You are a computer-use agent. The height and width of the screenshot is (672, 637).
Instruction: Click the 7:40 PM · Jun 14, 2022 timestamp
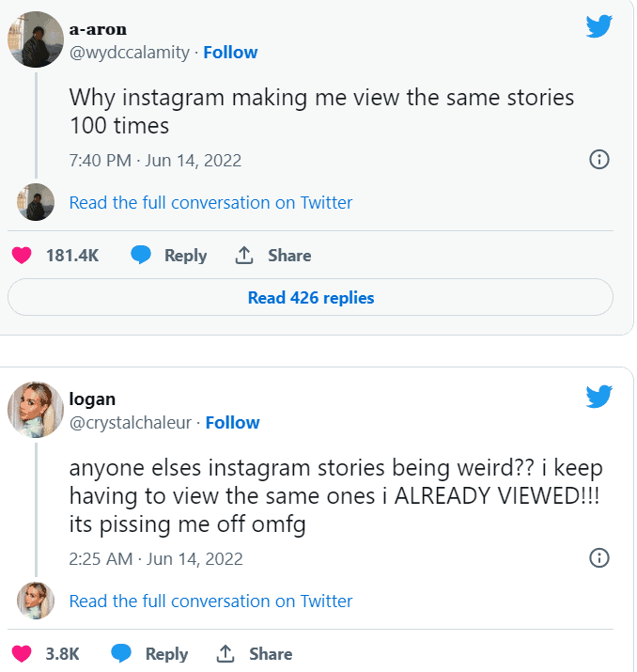coord(155,160)
